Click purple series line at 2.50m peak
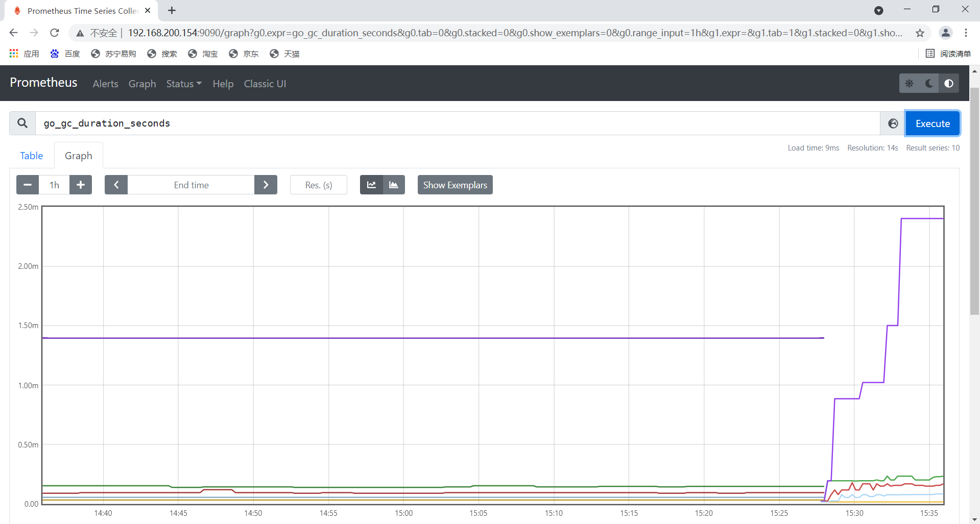The image size is (980, 524). click(x=922, y=218)
